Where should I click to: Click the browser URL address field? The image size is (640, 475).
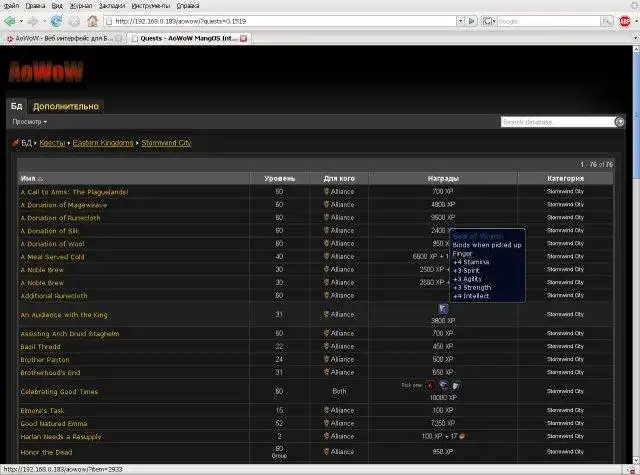point(280,21)
